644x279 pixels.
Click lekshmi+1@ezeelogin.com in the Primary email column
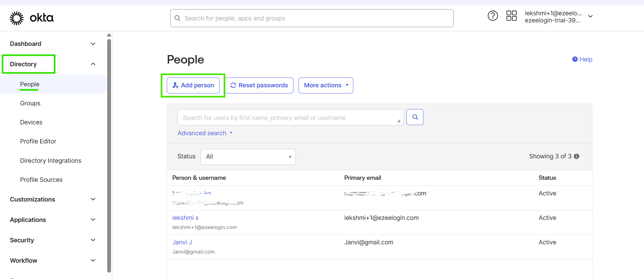381,218
